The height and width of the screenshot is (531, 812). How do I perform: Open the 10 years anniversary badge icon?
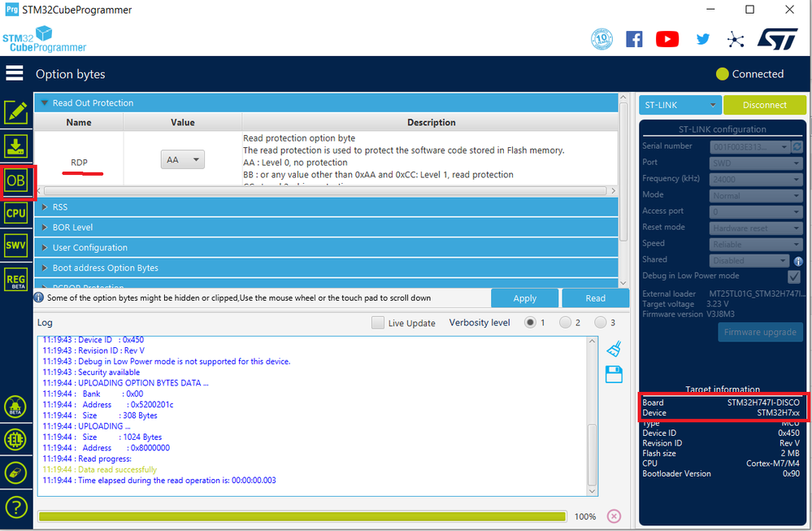(601, 39)
